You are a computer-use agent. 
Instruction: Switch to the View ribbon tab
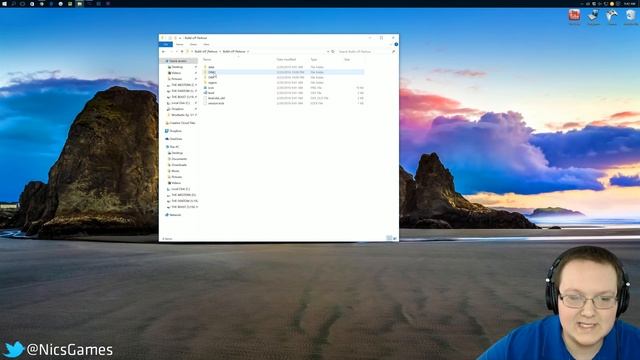[206, 44]
